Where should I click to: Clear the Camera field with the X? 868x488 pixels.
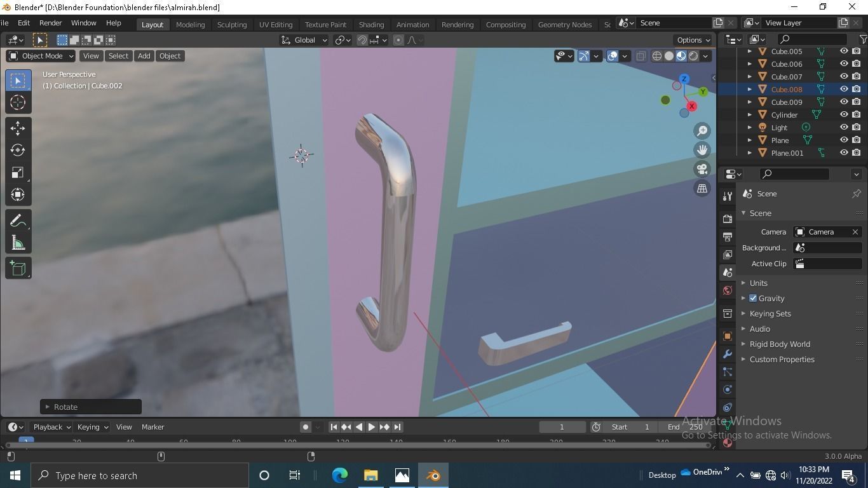[855, 232]
